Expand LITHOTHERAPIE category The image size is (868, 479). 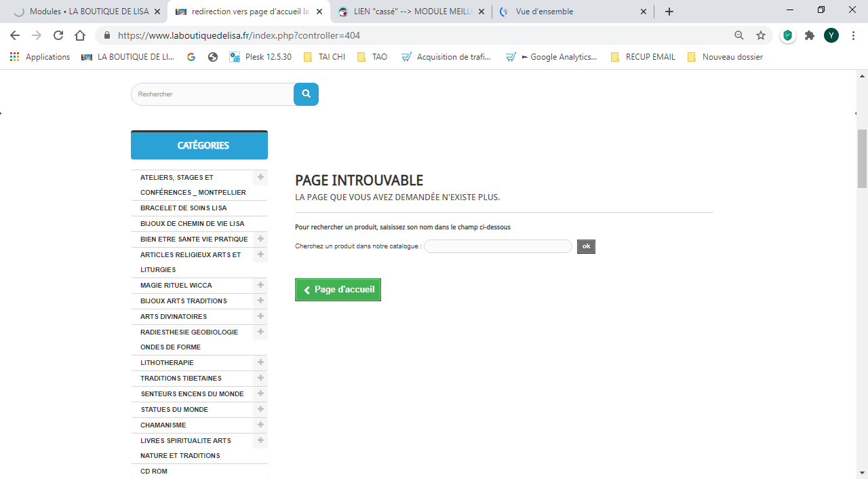[260, 362]
